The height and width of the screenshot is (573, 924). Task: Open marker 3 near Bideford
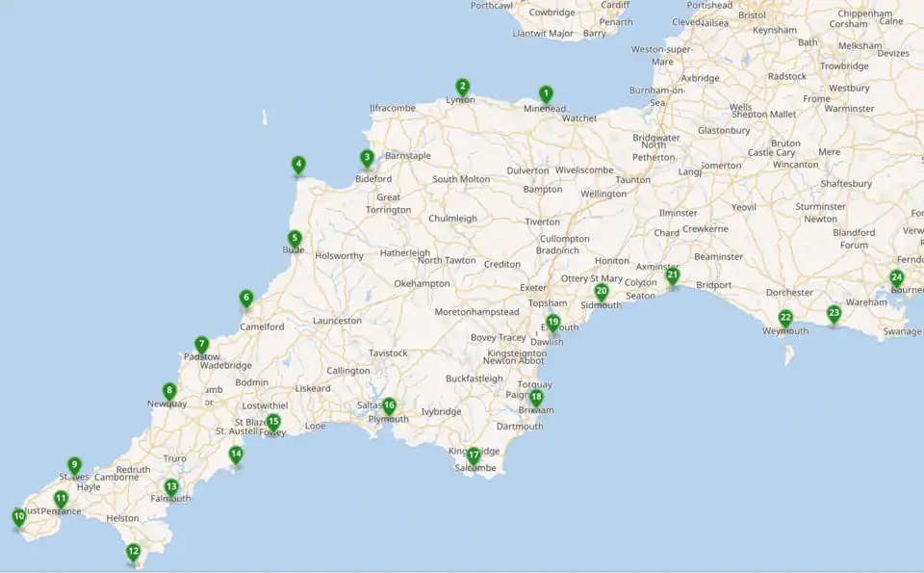click(x=367, y=158)
